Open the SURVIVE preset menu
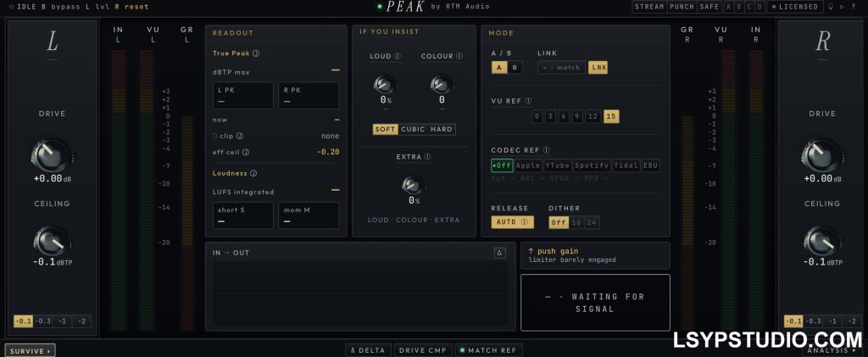This screenshot has width=868, height=357. pos(30,351)
